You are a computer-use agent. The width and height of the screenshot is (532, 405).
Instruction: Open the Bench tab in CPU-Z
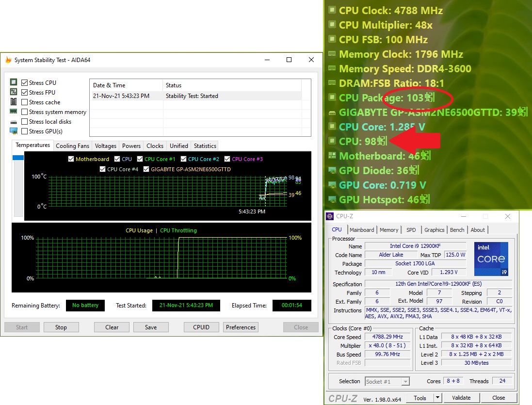tap(457, 230)
